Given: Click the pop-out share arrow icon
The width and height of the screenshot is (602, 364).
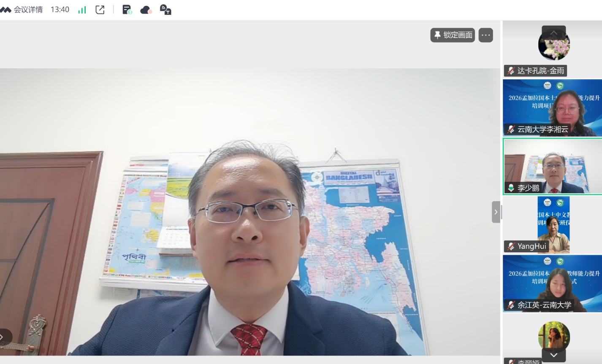Looking at the screenshot, I should (x=100, y=10).
